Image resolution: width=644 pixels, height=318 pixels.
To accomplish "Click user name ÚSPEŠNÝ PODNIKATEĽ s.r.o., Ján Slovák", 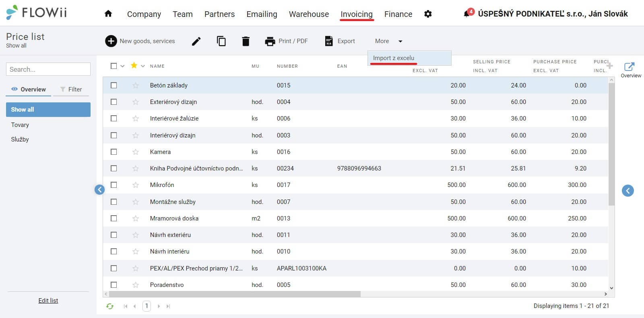I will pos(553,14).
